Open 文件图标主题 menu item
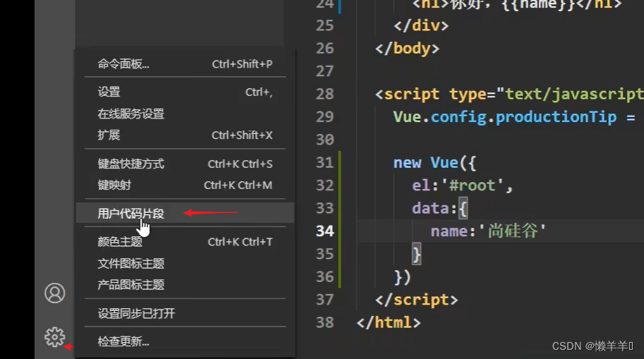The width and height of the screenshot is (644, 359). click(185, 263)
